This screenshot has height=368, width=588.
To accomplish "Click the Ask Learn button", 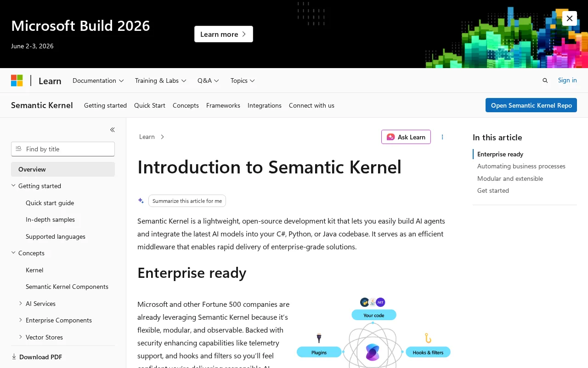I will coord(406,137).
